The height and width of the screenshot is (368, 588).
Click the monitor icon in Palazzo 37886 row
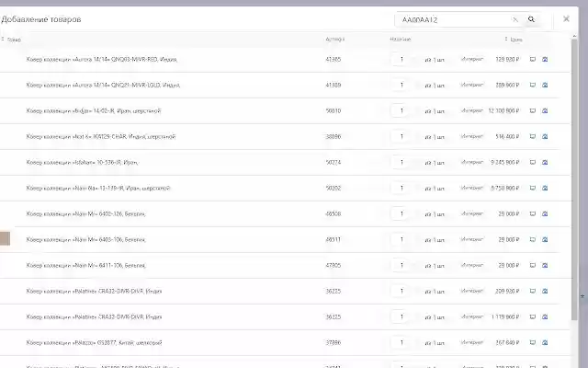533,342
